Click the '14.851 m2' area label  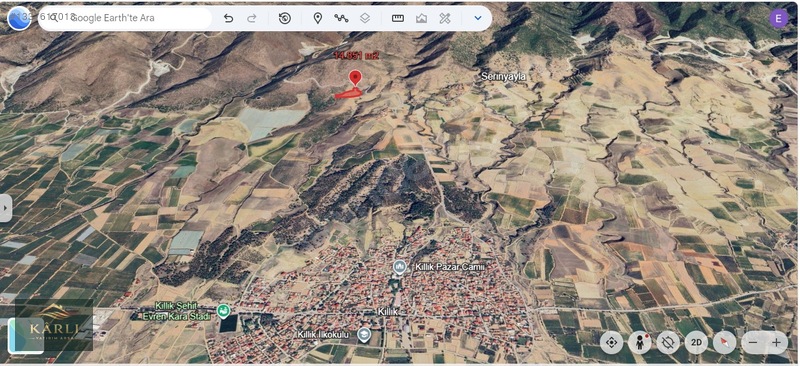[357, 55]
